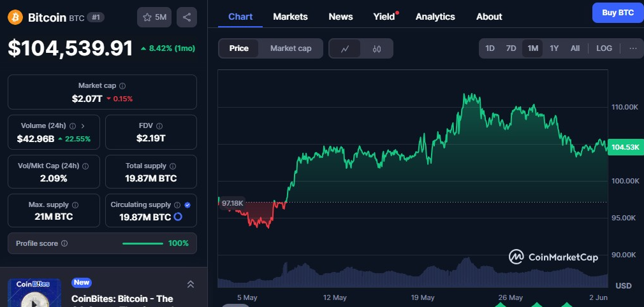This screenshot has width=644, height=307.
Task: Add Bitcoin to watchlist via star 5M button
Action: click(154, 17)
